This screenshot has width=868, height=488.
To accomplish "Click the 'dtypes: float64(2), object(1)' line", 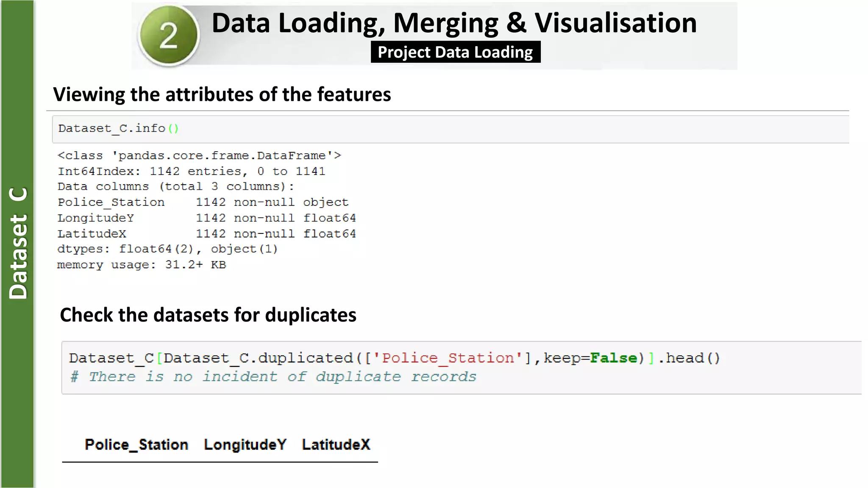I will pos(168,249).
